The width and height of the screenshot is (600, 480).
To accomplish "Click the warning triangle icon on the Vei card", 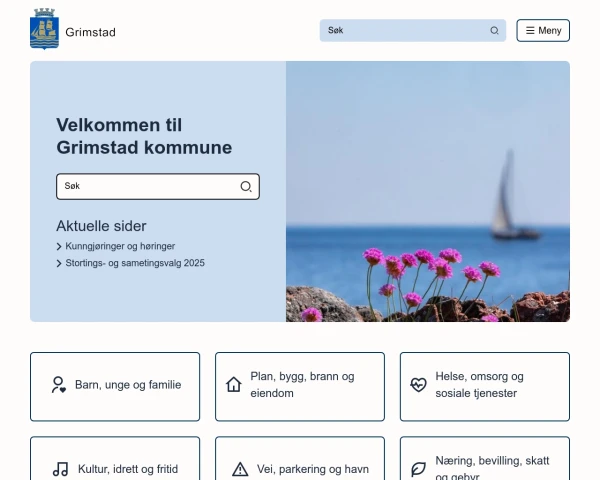I will click(x=240, y=469).
